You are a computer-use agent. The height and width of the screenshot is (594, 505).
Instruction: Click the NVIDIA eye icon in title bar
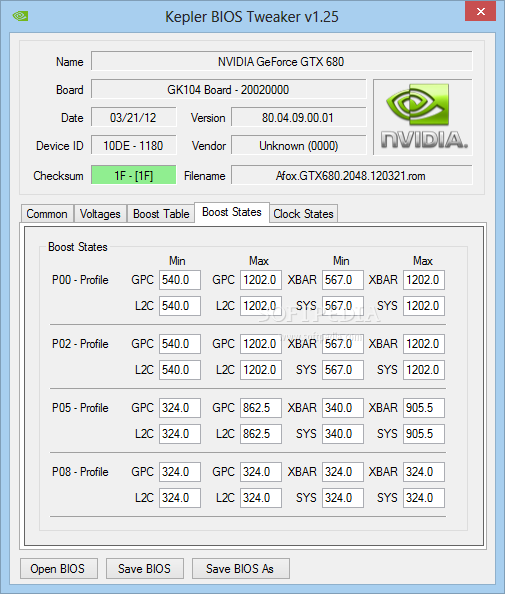(20, 16)
